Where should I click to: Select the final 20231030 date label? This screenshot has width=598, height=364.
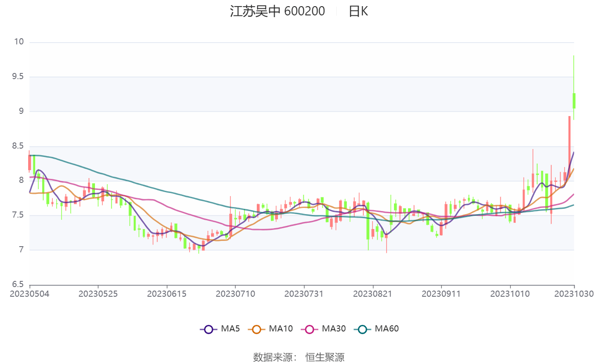(574, 294)
